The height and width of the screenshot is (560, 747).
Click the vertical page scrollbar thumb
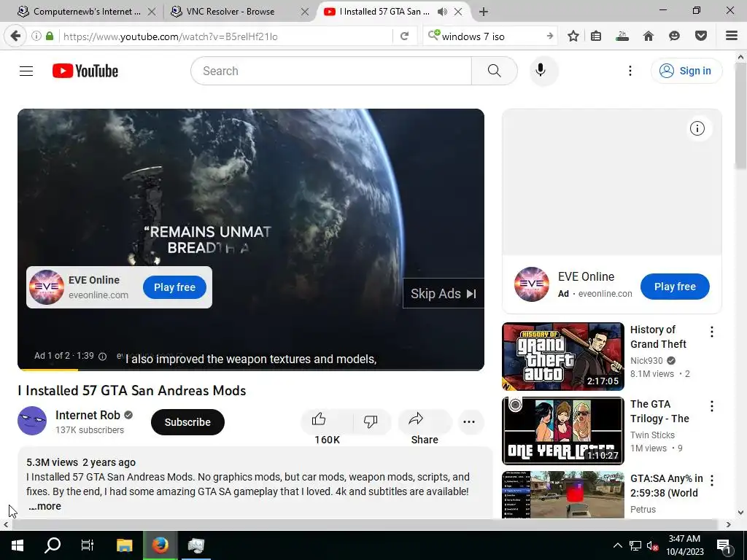[740, 116]
